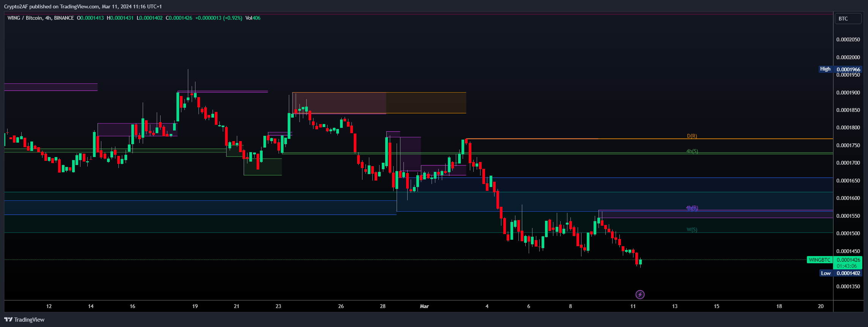Click the 0.0001350 price axis label

848,286
